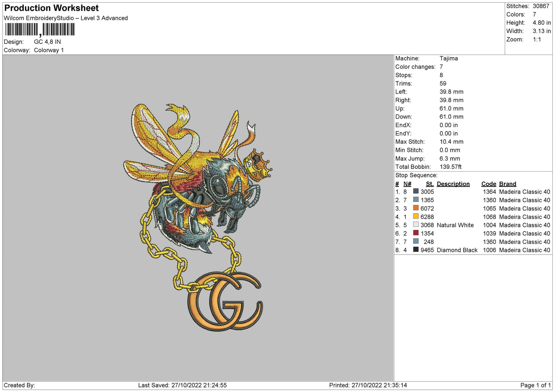Click the Max Stitch value 10.4 mm
The height and width of the screenshot is (392, 555).
tap(451, 142)
